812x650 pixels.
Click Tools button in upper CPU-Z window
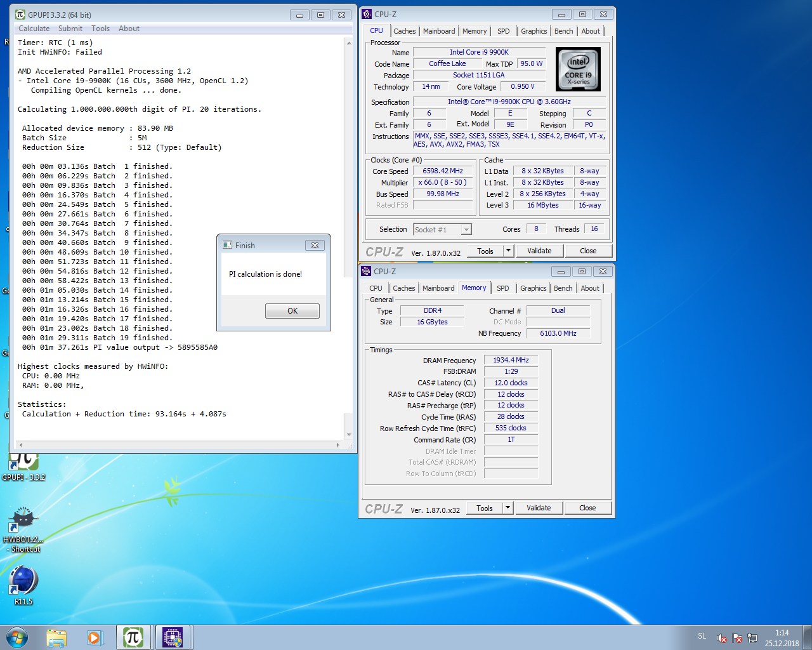(x=485, y=251)
